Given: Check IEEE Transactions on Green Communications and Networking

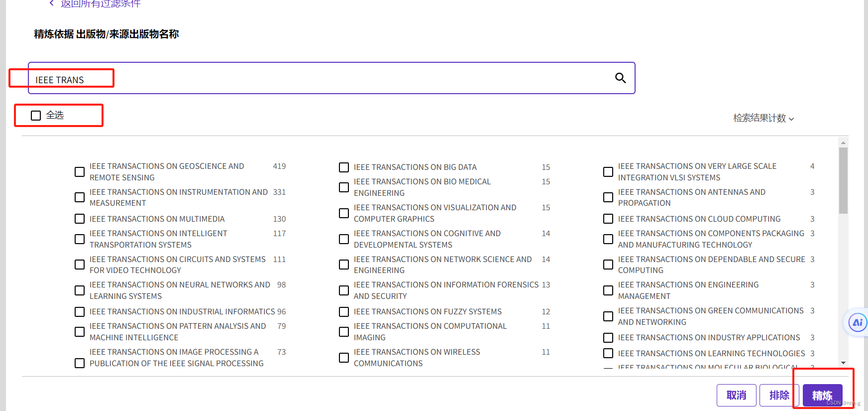Looking at the screenshot, I should (x=608, y=316).
